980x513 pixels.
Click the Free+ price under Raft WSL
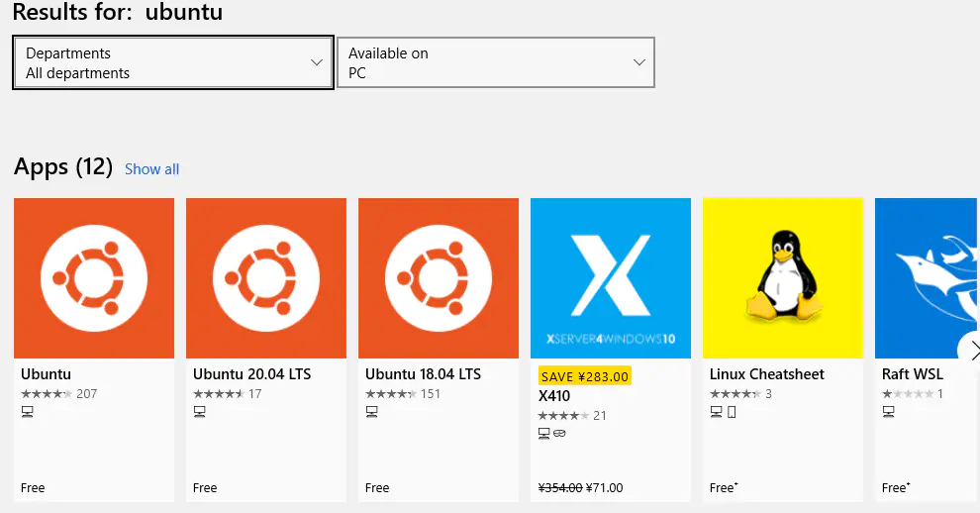click(896, 488)
